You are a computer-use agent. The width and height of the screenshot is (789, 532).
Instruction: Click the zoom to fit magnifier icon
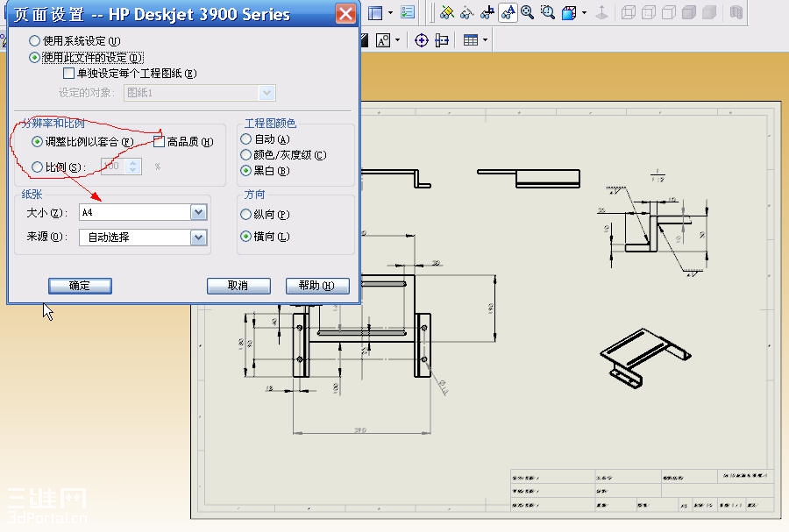coord(528,12)
